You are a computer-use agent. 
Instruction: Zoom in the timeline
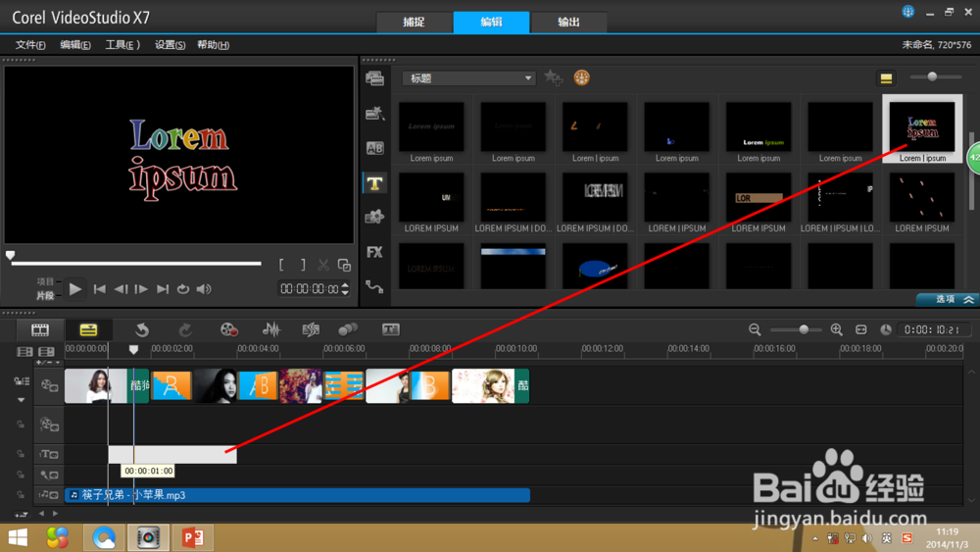coord(836,329)
